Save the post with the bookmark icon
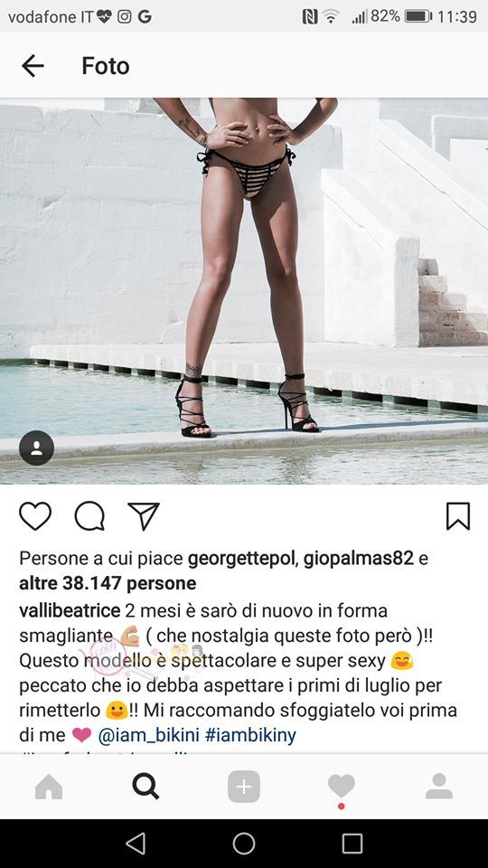The width and height of the screenshot is (488, 868). (458, 516)
